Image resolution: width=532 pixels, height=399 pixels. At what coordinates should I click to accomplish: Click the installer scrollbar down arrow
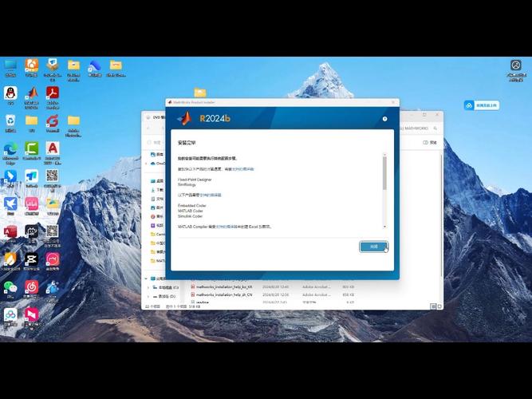tap(384, 227)
